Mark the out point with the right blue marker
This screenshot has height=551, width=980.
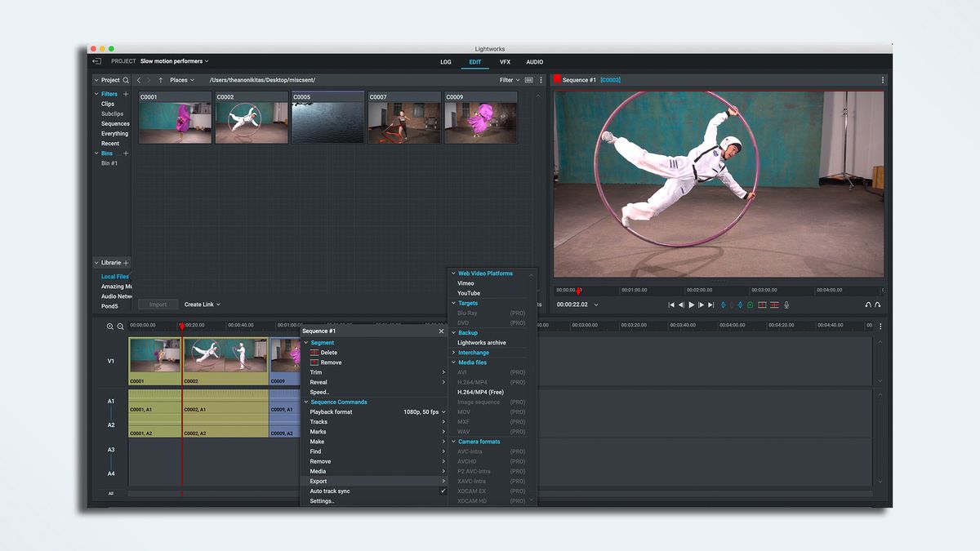point(741,304)
